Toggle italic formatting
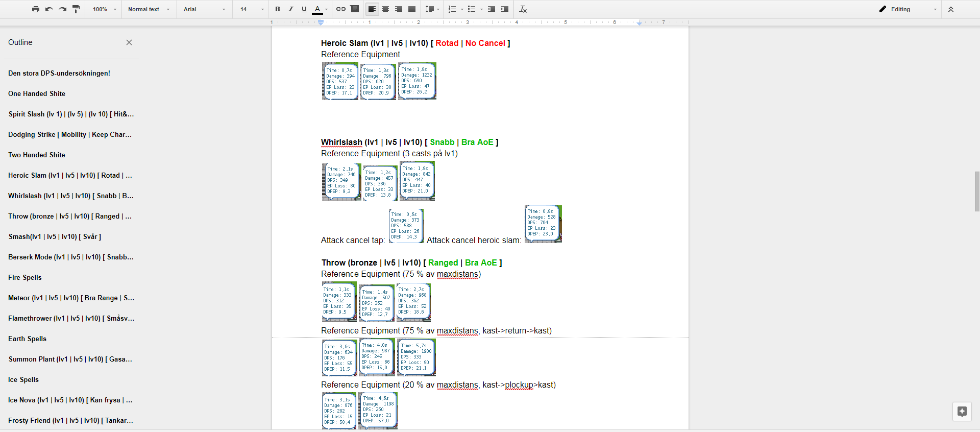This screenshot has height=432, width=980. tap(291, 9)
